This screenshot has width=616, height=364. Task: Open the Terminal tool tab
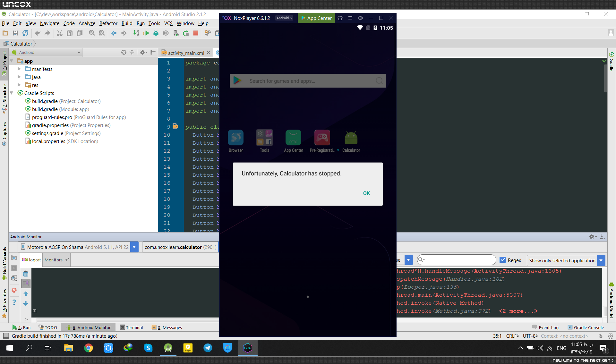[x=131, y=327]
